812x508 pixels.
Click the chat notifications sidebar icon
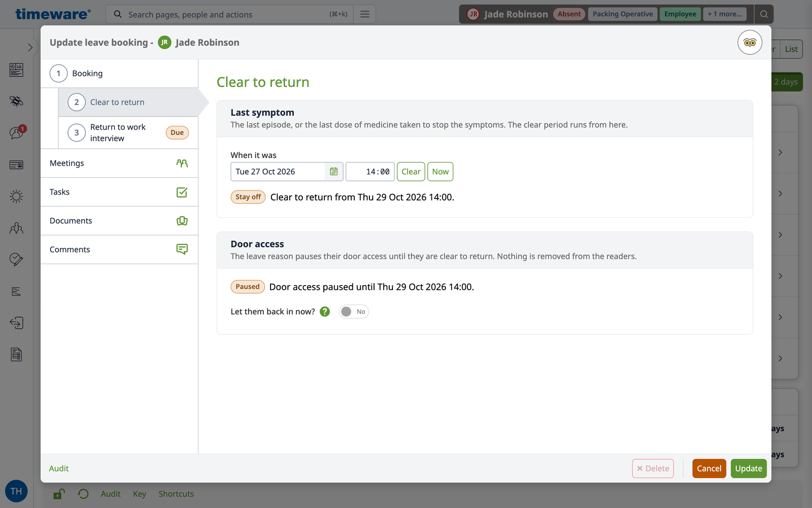point(16,133)
